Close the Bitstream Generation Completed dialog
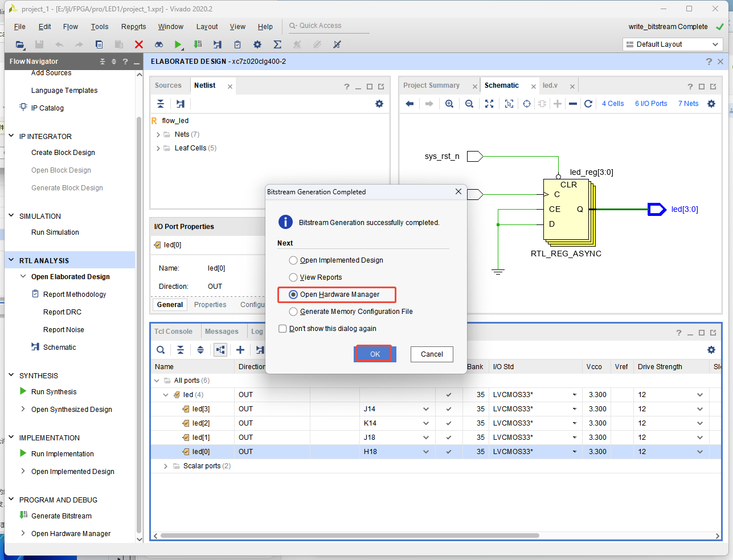Viewport: 733px width, 560px height. pos(458,192)
